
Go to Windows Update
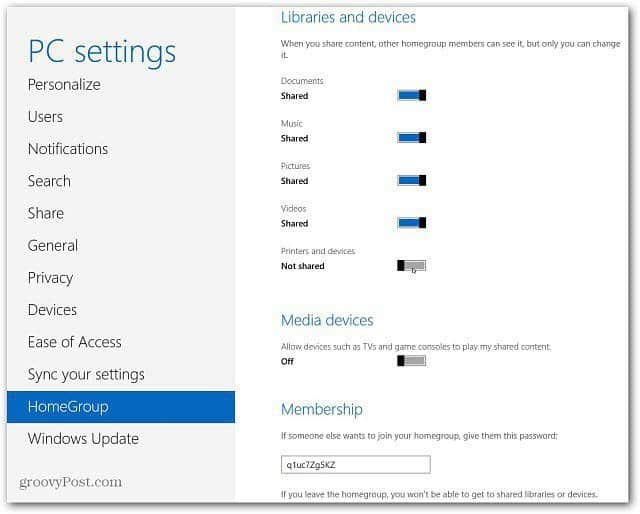(83, 439)
